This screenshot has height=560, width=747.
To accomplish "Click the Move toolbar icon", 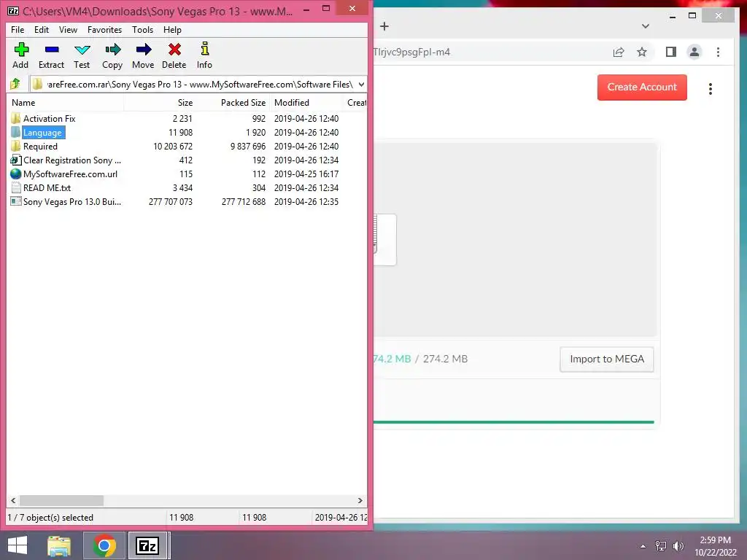I will coord(143,50).
